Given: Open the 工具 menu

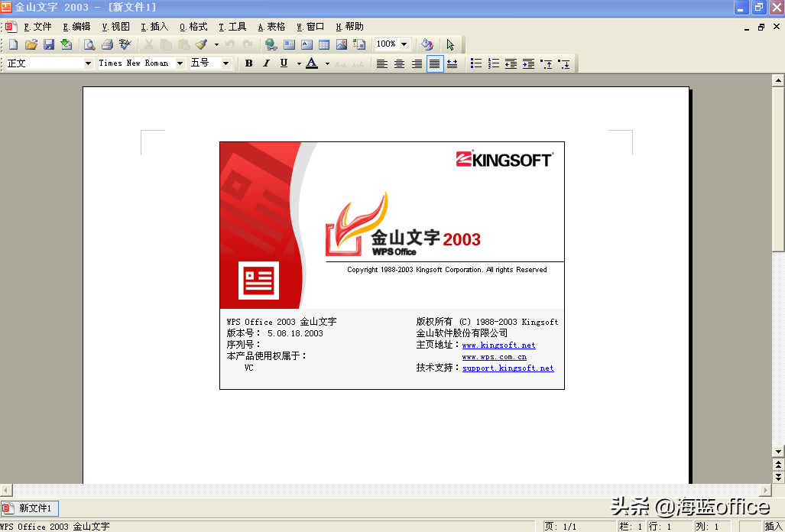Looking at the screenshot, I should coord(233,27).
